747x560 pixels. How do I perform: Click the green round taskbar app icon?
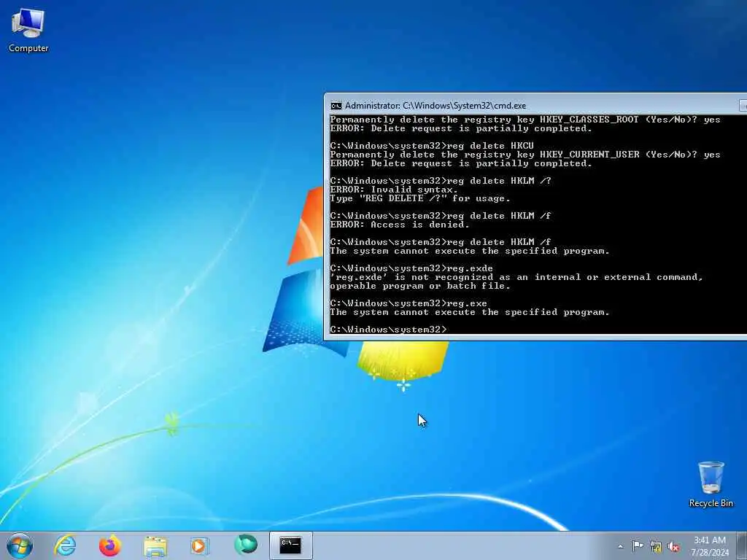point(246,545)
